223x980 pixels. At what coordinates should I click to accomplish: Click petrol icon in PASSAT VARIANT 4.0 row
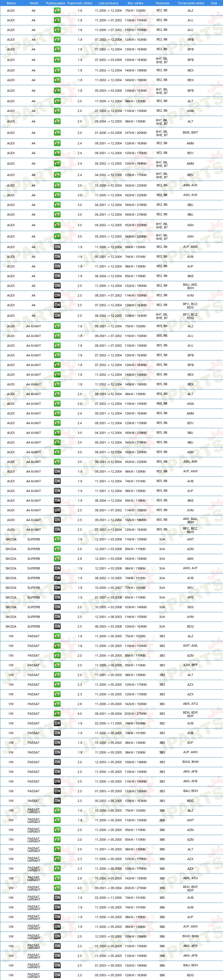click(x=57, y=888)
